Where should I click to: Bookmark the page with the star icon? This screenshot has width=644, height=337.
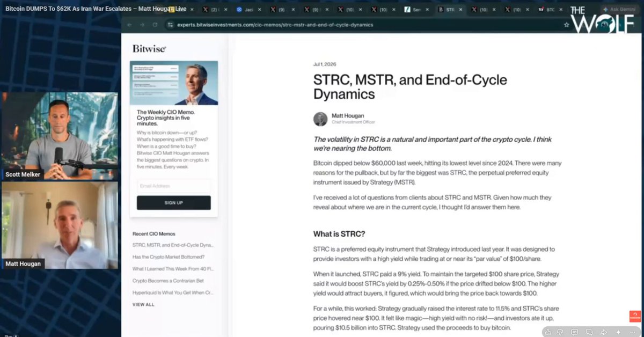(567, 25)
